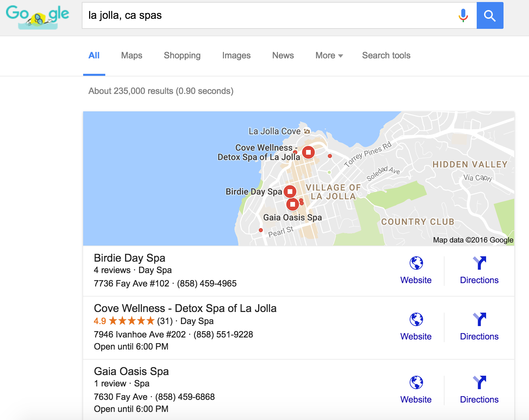Click the Google doodle logo

(x=38, y=16)
